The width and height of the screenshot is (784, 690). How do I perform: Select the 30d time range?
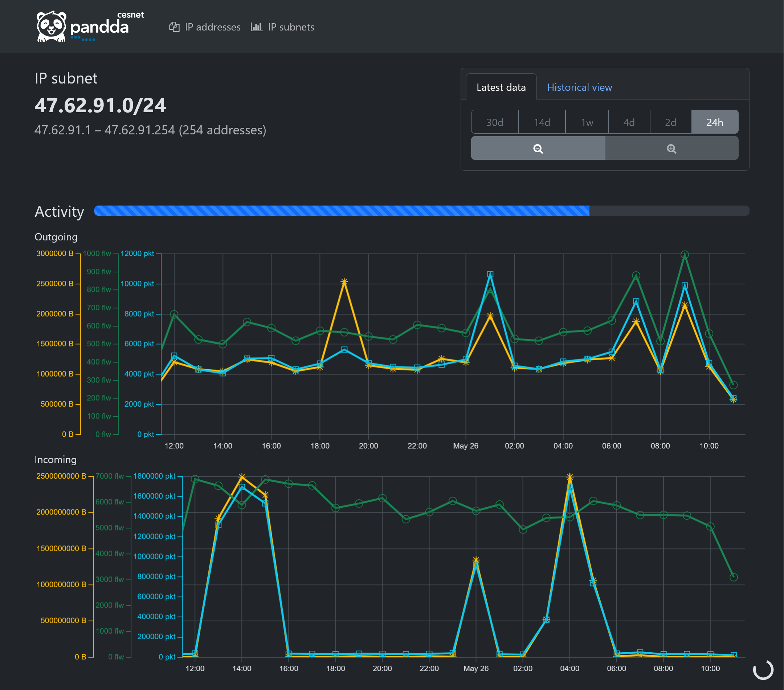pos(495,122)
